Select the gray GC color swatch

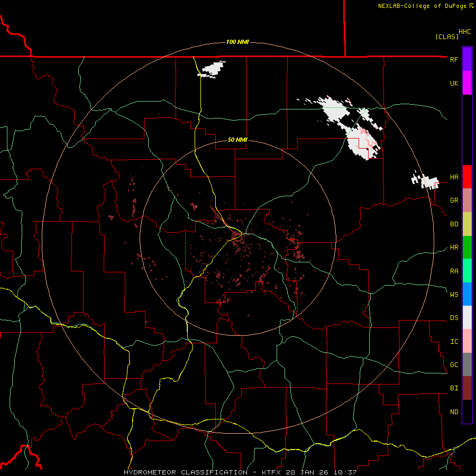tap(467, 364)
